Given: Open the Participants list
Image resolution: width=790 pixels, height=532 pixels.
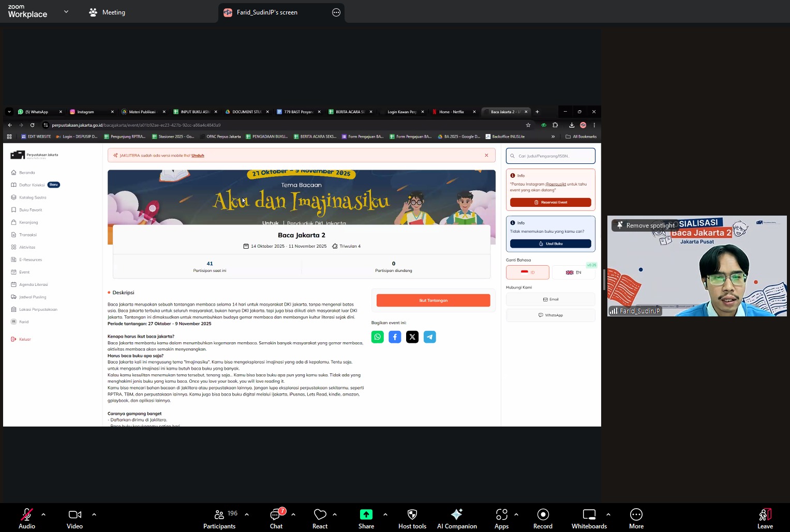Looking at the screenshot, I should click(219, 519).
